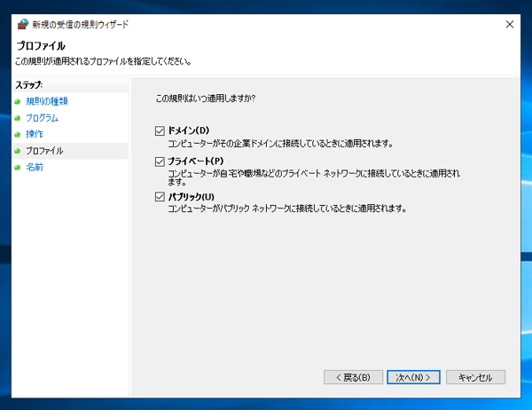Click the green bullet beside 操作
Image resolution: width=532 pixels, height=410 pixels.
pyautogui.click(x=18, y=135)
